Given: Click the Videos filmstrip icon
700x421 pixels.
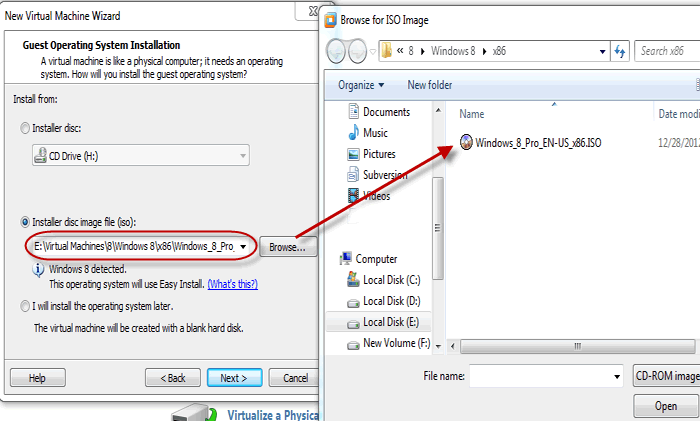Looking at the screenshot, I should click(x=354, y=195).
